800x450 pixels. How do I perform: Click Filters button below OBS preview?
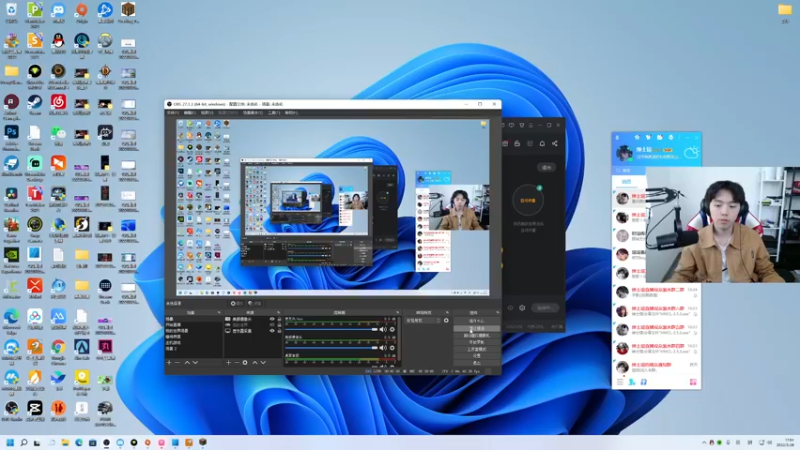pyautogui.click(x=255, y=303)
